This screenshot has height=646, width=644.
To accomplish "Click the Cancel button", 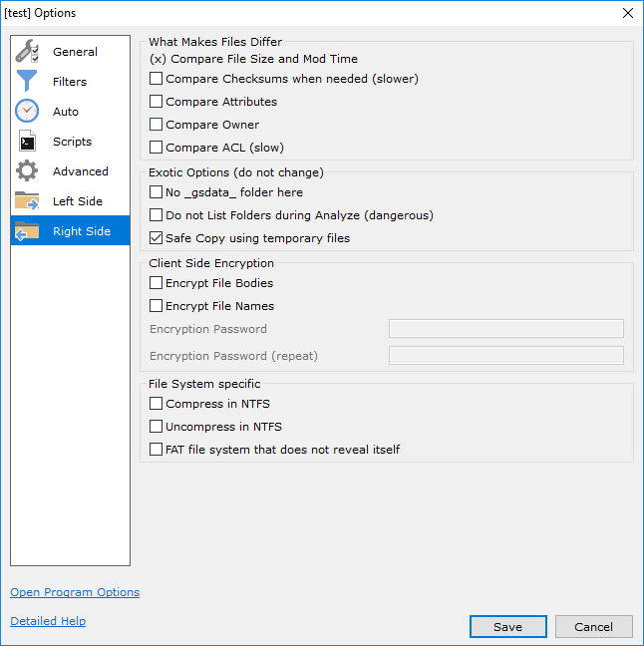I will (x=593, y=627).
